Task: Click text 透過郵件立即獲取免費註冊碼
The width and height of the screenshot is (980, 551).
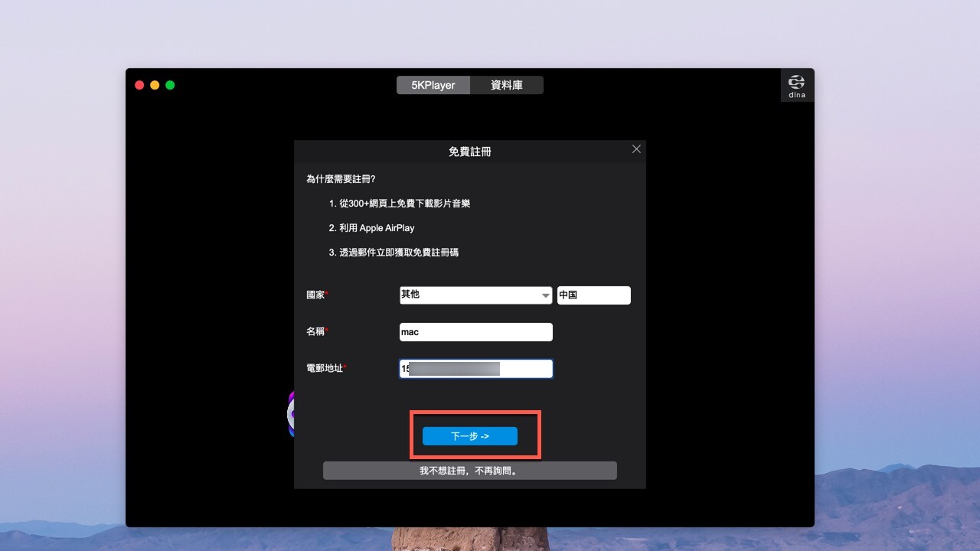Action: 399,253
